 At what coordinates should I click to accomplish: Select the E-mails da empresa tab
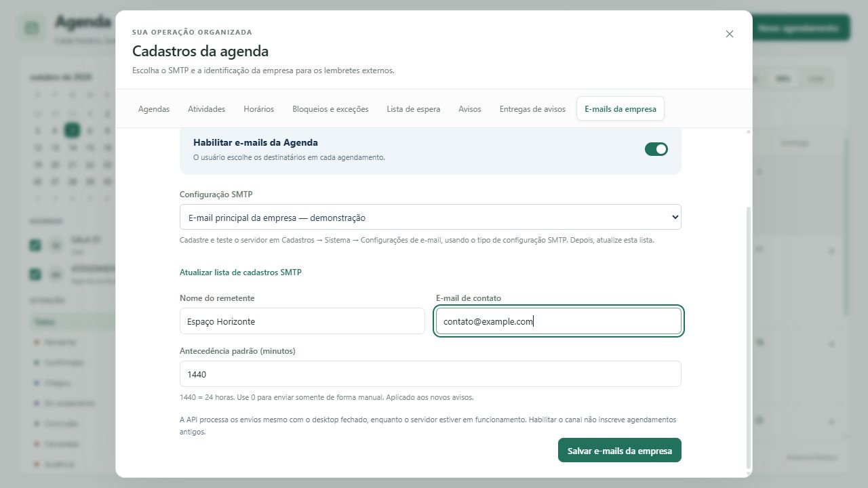(620, 108)
